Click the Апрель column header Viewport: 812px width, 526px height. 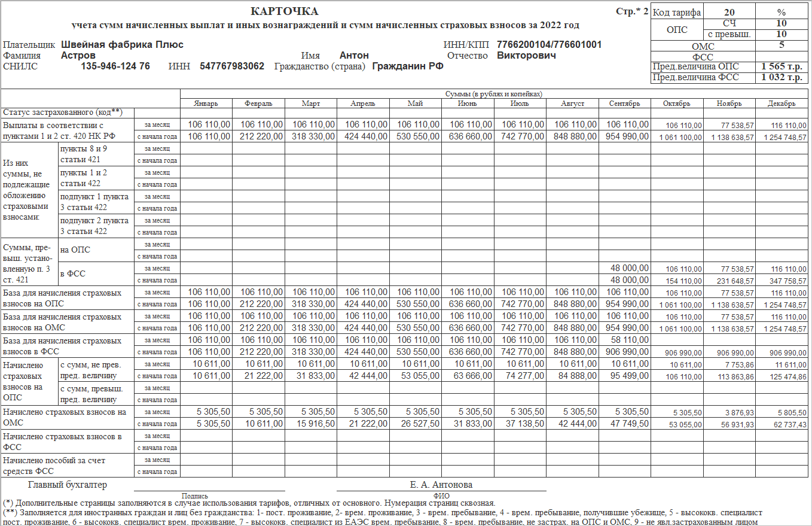click(x=364, y=104)
